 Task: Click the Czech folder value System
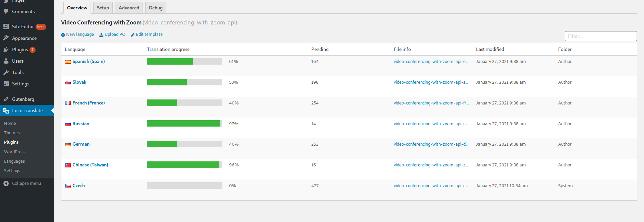[566, 186]
